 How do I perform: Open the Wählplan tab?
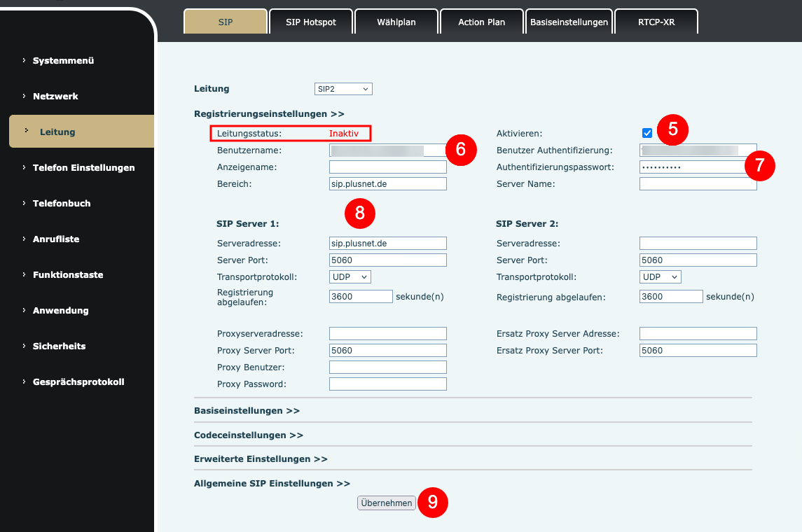tap(396, 22)
